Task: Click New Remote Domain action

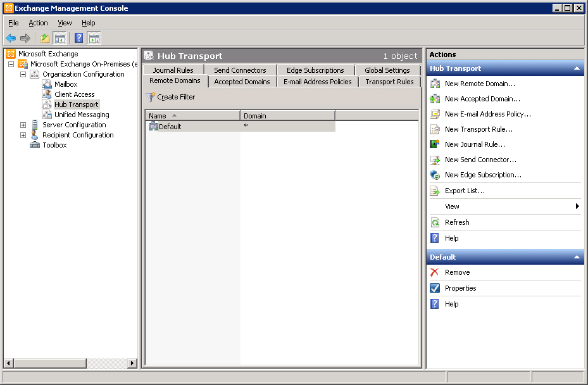Action: click(x=480, y=84)
